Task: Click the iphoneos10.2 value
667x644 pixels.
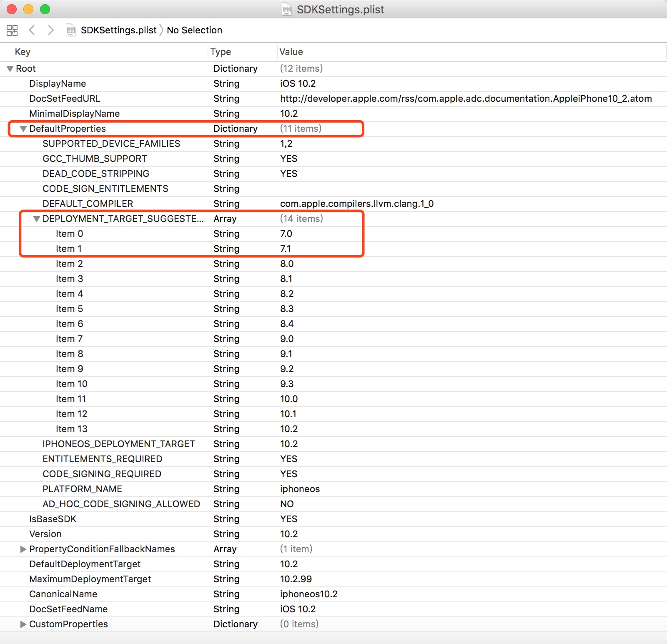Action: (309, 594)
